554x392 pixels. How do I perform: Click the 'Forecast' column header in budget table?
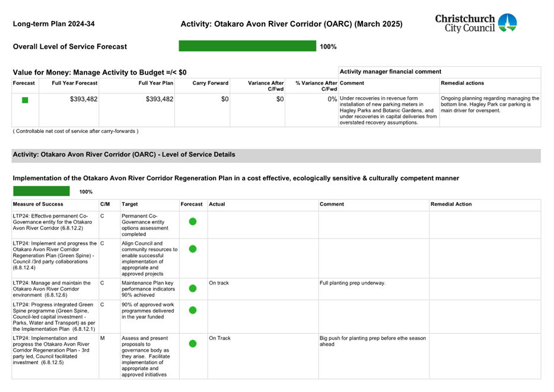24,83
